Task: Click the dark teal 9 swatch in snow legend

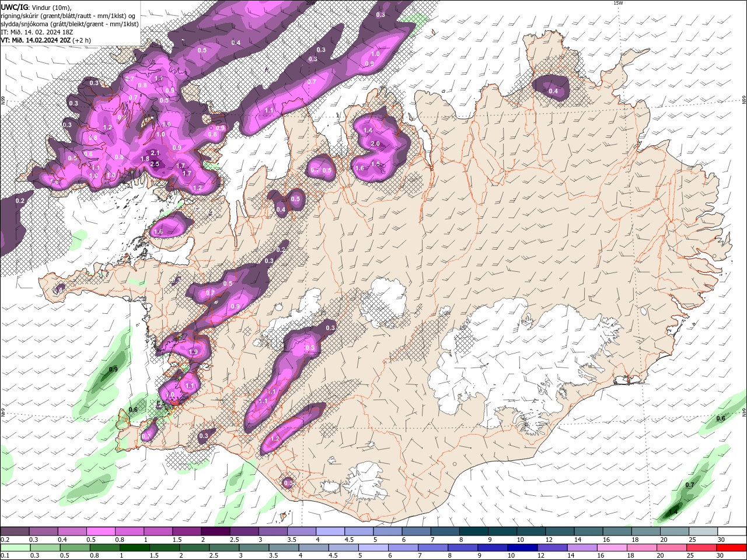Action: pos(502,531)
